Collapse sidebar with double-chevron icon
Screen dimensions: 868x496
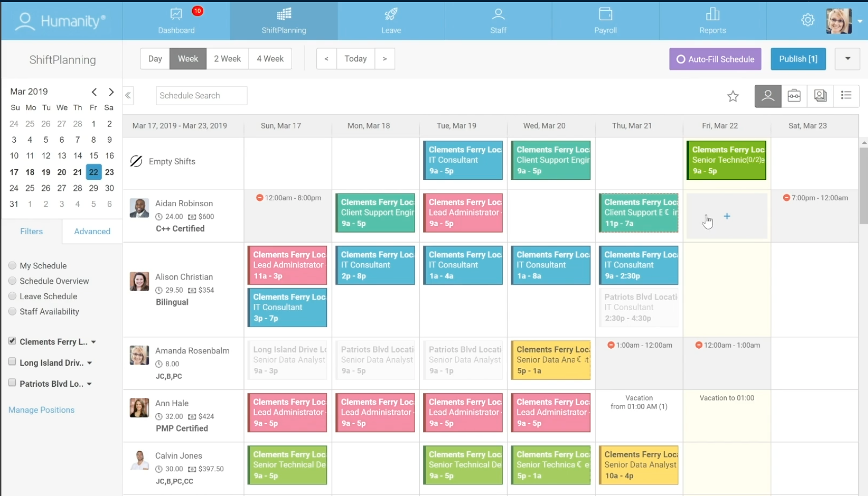[x=128, y=95]
